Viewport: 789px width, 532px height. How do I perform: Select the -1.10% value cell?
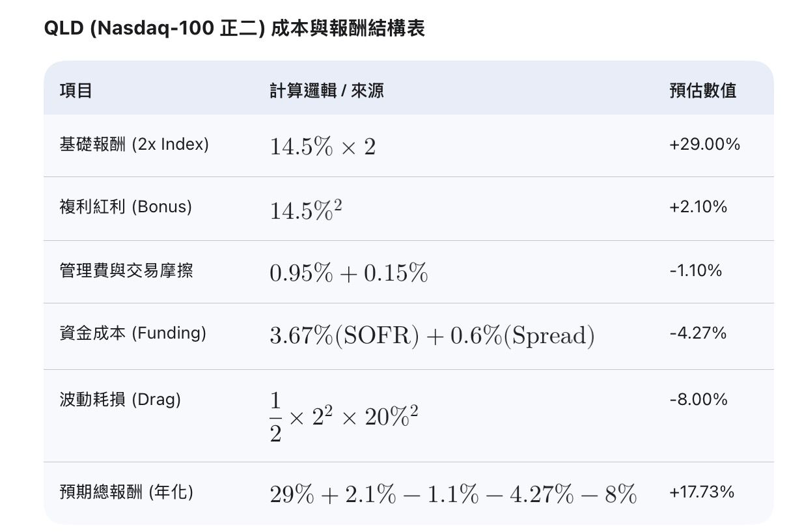[x=695, y=270]
